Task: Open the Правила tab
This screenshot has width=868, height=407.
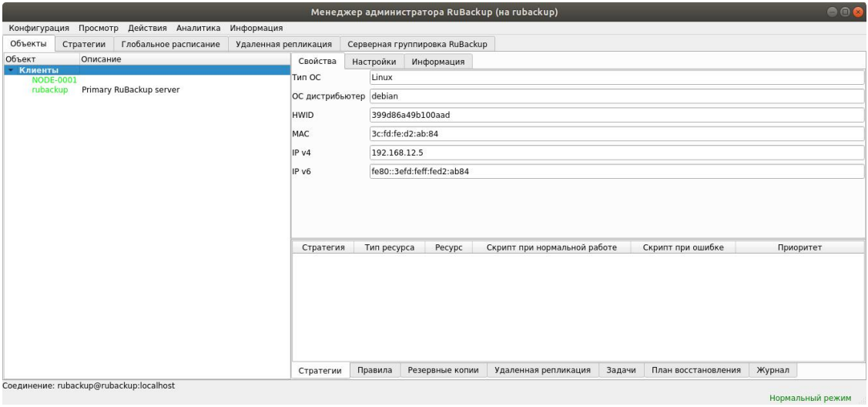Action: click(x=375, y=370)
